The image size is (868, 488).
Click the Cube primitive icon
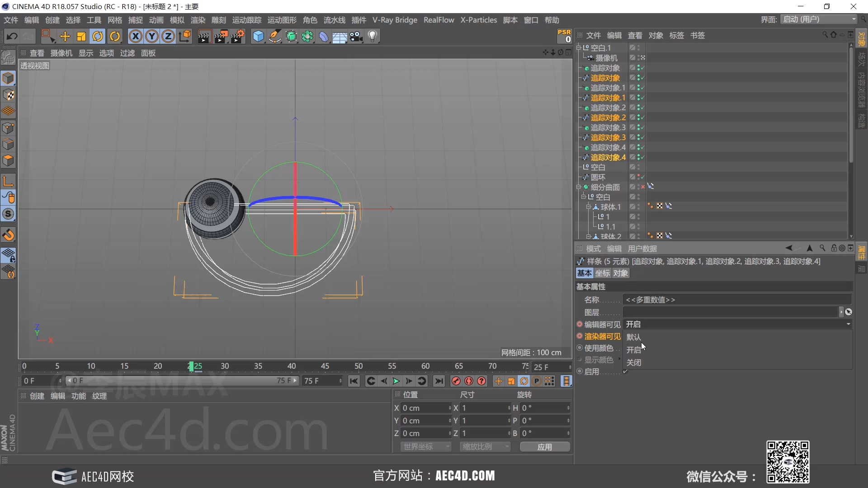[258, 37]
